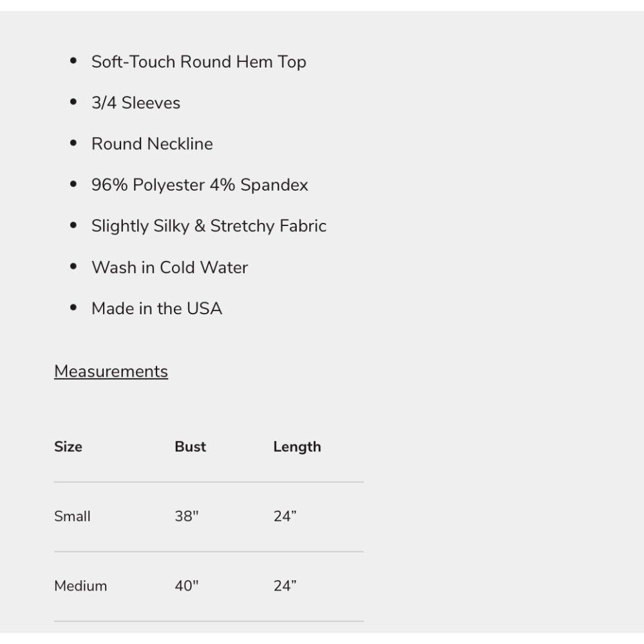
Task: Click the Round Neckline bullet text
Action: (153, 144)
